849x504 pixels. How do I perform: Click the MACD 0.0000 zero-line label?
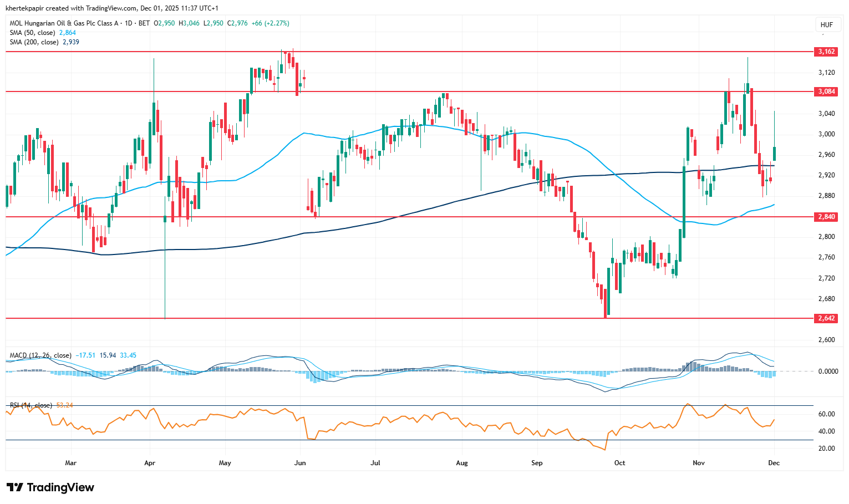pos(828,371)
